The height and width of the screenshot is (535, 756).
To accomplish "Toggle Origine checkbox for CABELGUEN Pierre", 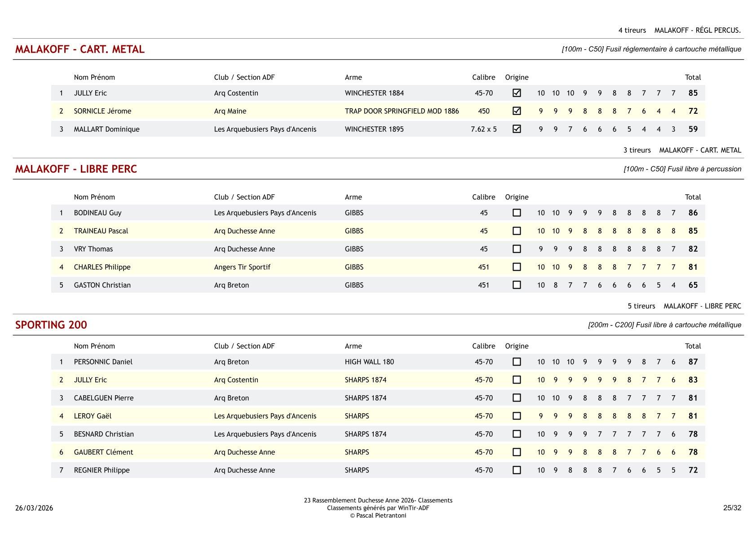I will click(517, 398).
